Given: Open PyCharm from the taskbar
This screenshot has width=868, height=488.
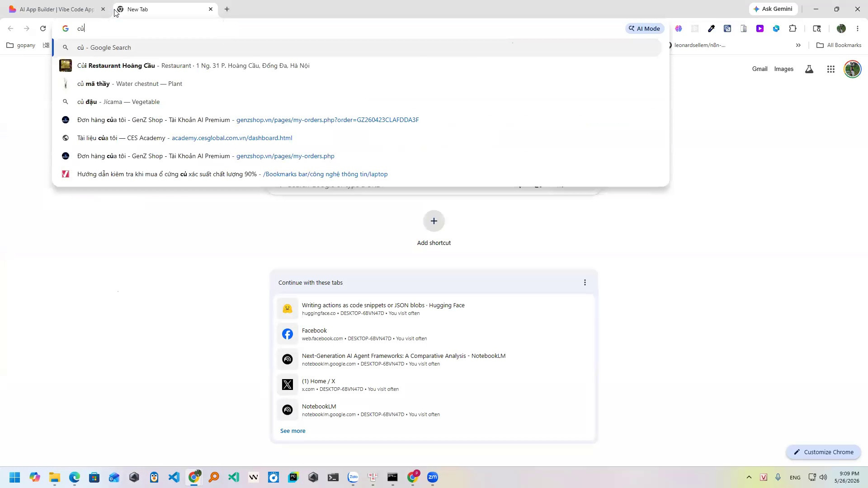Looking at the screenshot, I should click(x=293, y=477).
